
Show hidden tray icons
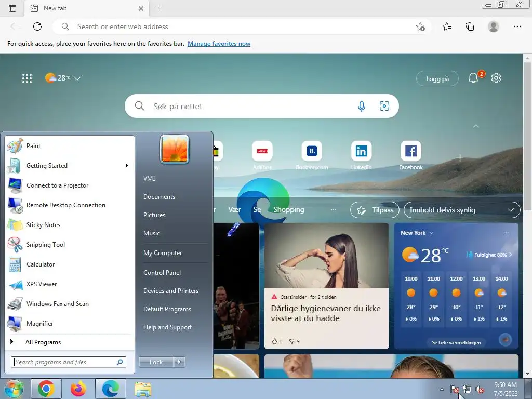click(x=442, y=389)
